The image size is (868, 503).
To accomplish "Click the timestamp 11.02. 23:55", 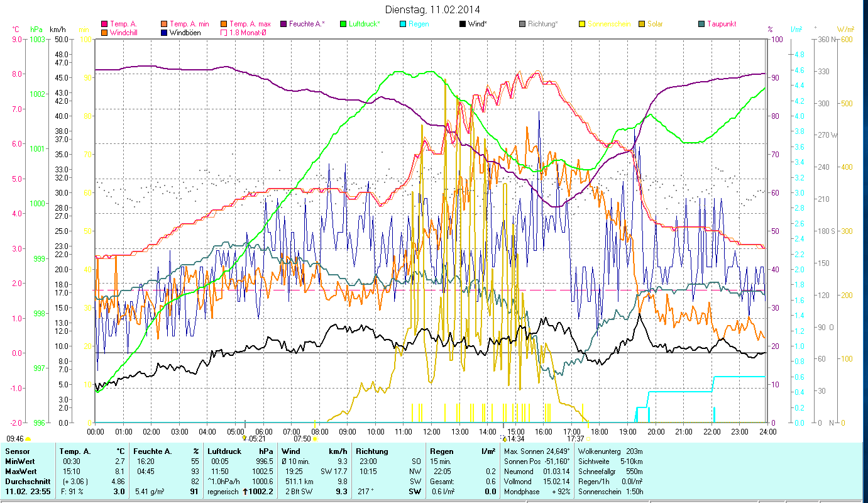I will click(28, 492).
